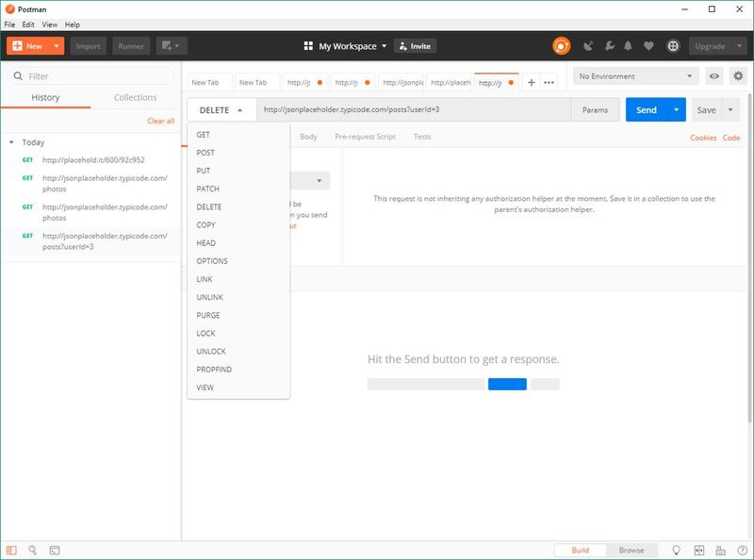Image resolution: width=754 pixels, height=560 pixels.
Task: Click the Invite button
Action: [x=415, y=46]
